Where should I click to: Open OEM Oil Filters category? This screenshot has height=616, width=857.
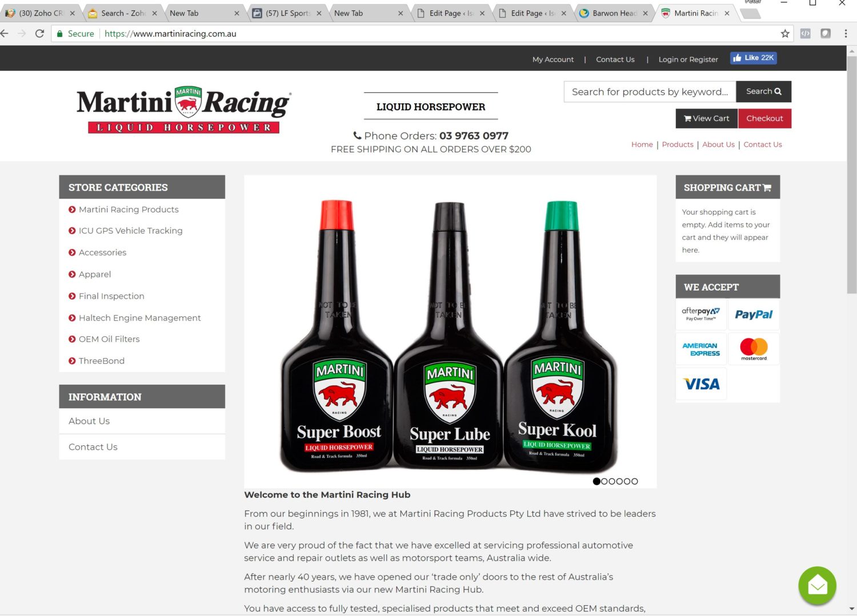(109, 339)
